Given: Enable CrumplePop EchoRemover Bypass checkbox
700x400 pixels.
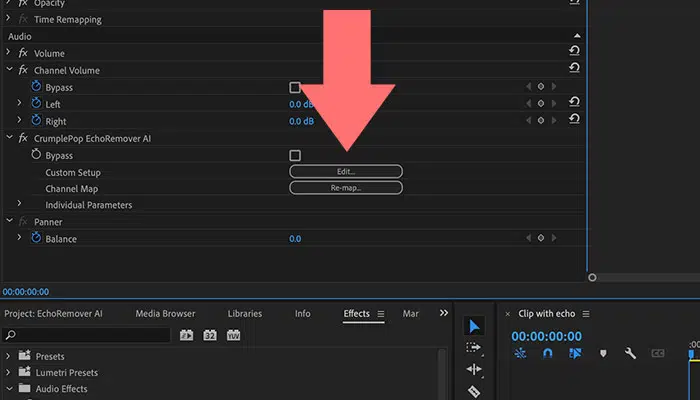Looking at the screenshot, I should [295, 155].
